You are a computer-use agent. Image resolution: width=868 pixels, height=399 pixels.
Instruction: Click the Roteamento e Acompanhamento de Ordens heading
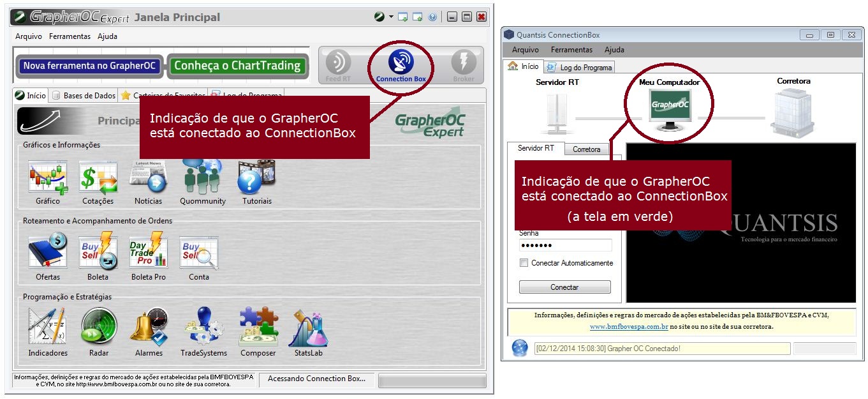(x=98, y=221)
